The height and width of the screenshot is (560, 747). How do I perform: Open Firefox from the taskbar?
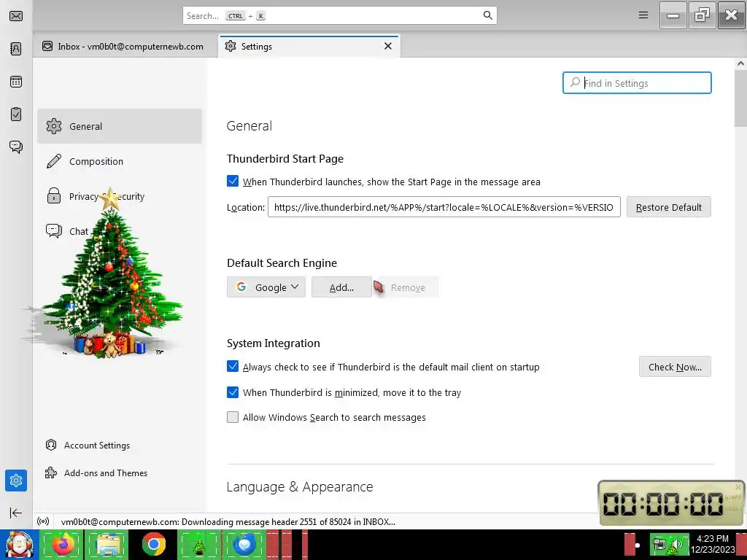63,544
